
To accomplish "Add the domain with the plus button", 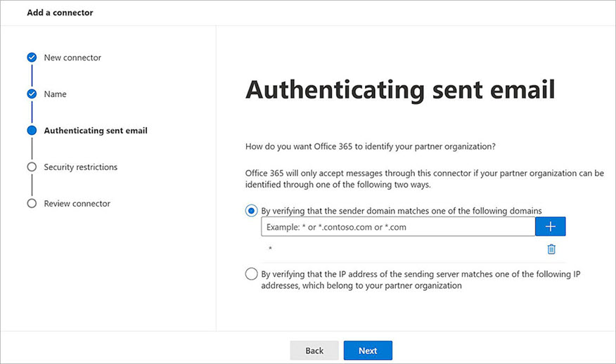I will (551, 226).
